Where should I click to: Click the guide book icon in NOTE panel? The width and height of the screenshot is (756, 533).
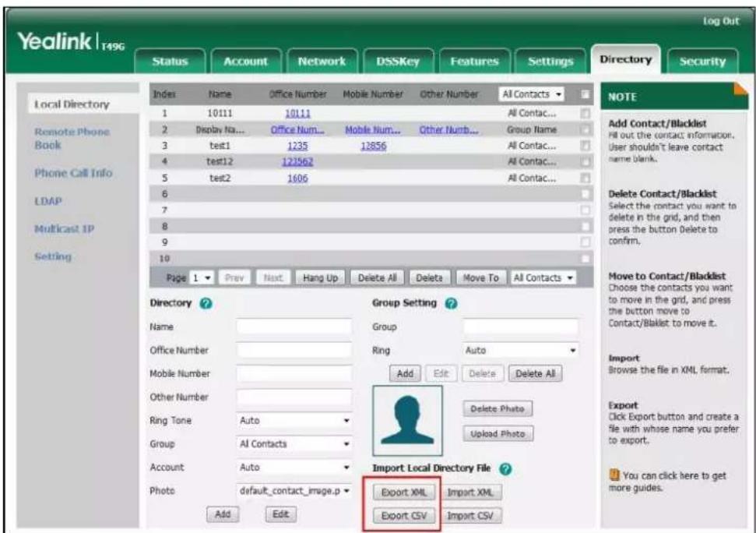(x=614, y=475)
